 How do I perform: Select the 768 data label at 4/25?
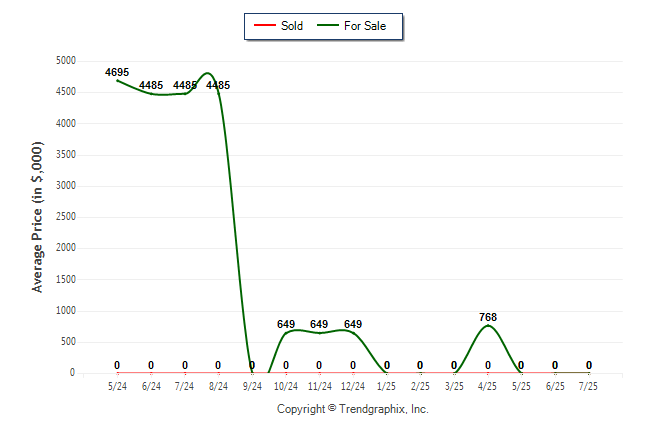point(488,317)
